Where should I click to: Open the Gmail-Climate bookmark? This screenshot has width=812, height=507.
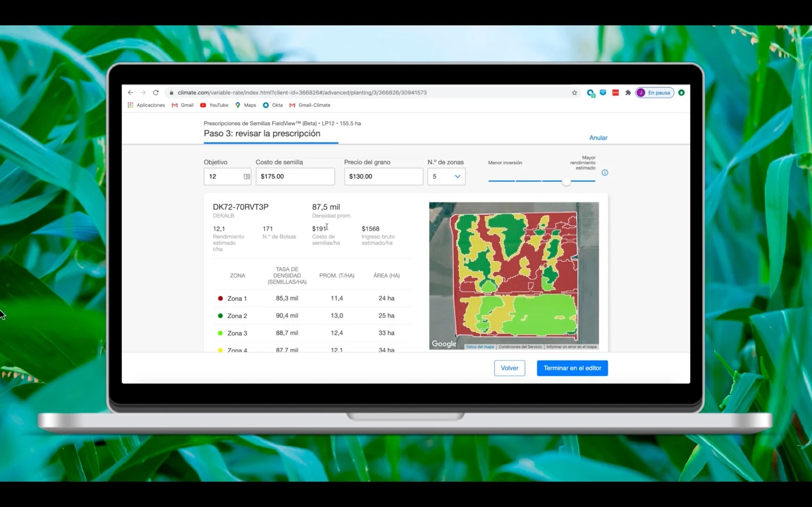coord(309,105)
